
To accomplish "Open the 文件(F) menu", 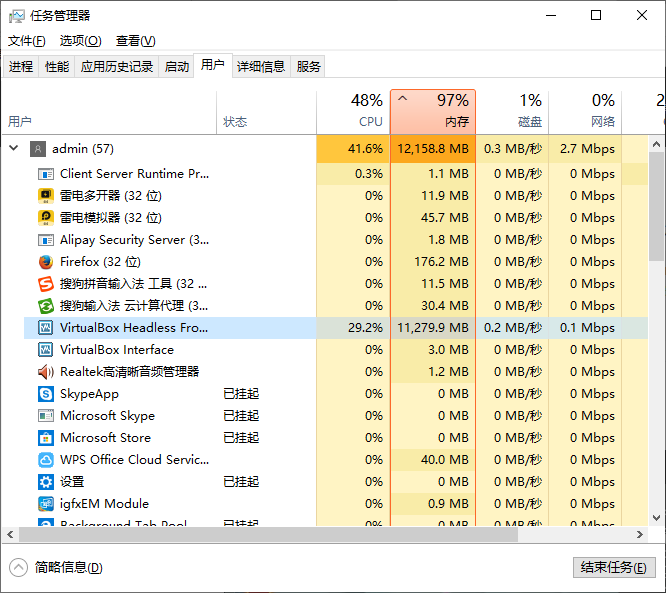I will pyautogui.click(x=27, y=41).
